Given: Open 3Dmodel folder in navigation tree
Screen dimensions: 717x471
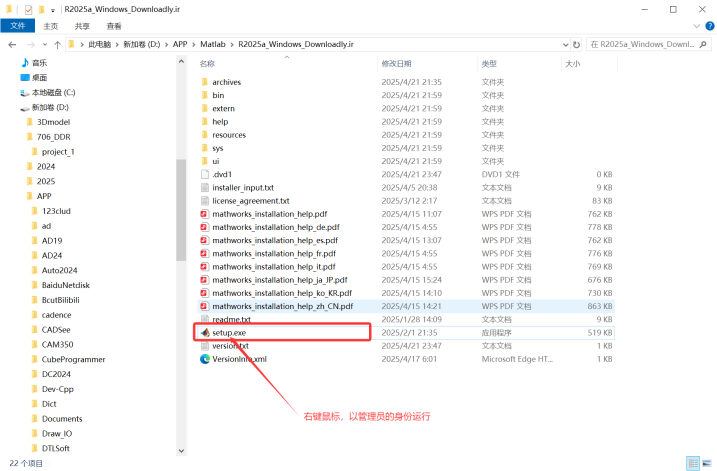Looking at the screenshot, I should click(54, 122).
